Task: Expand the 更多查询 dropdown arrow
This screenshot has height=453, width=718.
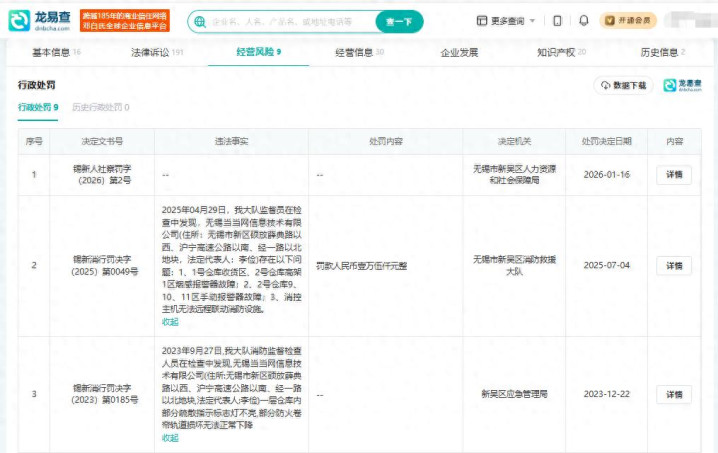Action: 530,21
